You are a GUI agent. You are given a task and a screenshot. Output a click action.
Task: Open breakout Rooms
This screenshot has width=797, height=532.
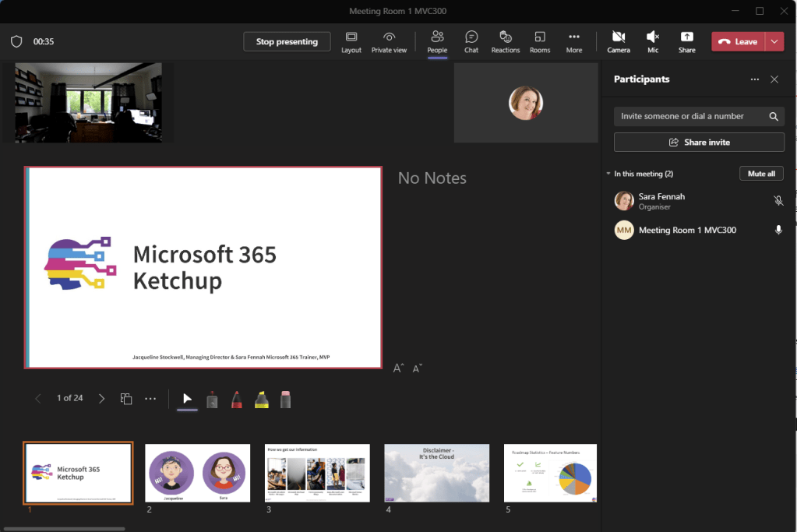(x=540, y=41)
